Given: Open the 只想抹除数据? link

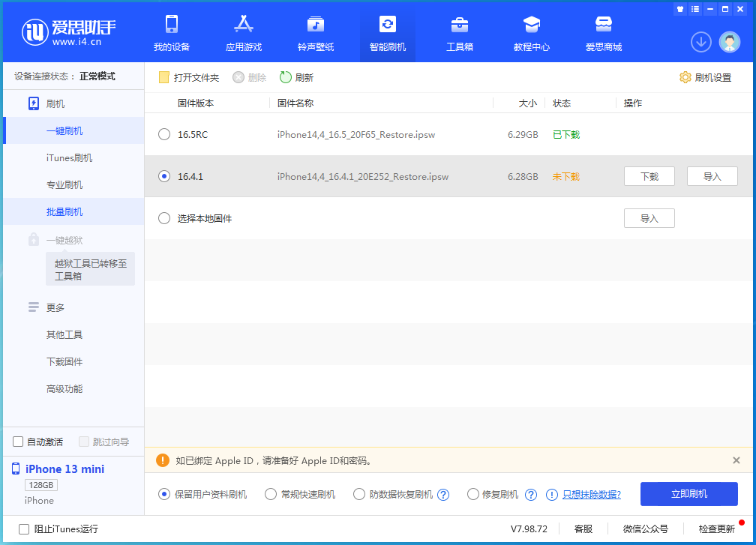Looking at the screenshot, I should (592, 495).
